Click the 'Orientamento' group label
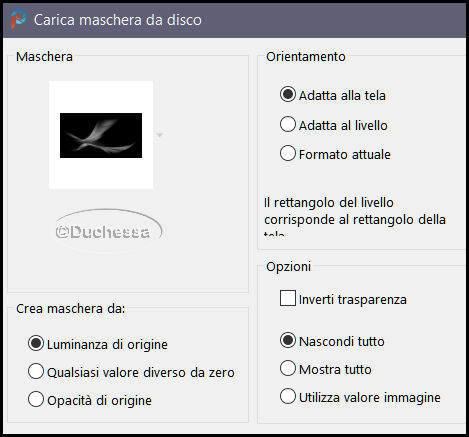The height and width of the screenshot is (437, 469). (x=306, y=57)
